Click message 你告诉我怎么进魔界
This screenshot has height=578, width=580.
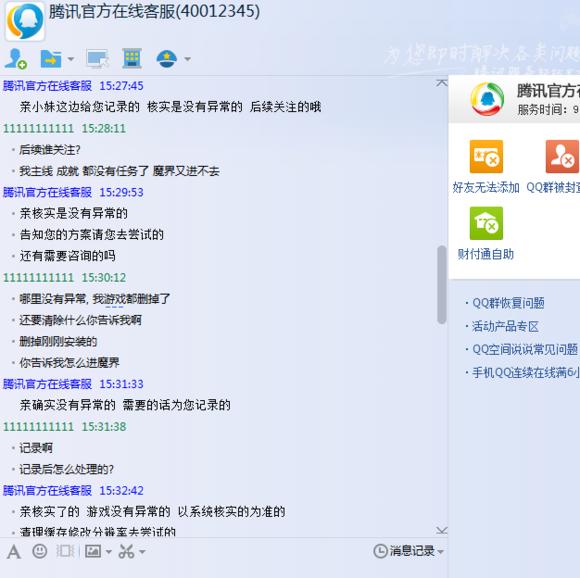[69, 363]
